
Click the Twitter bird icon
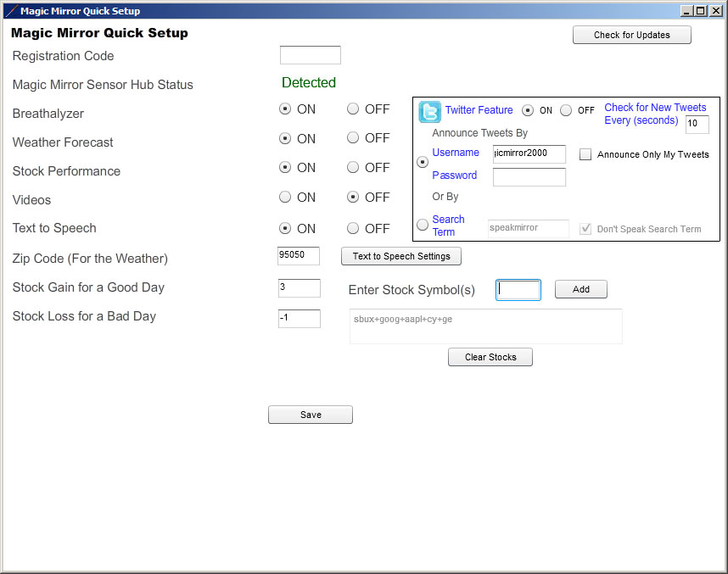coord(430,112)
